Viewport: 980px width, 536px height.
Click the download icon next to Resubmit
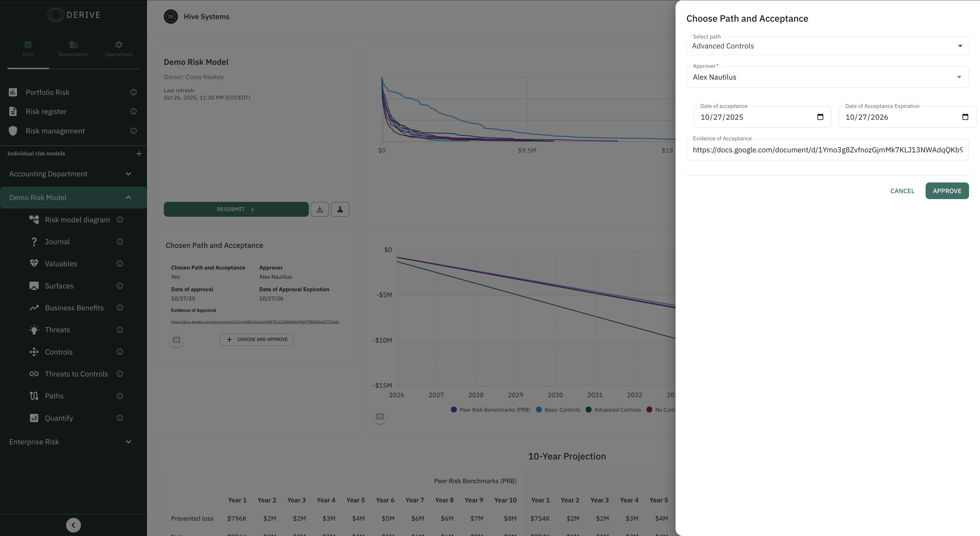pos(319,209)
